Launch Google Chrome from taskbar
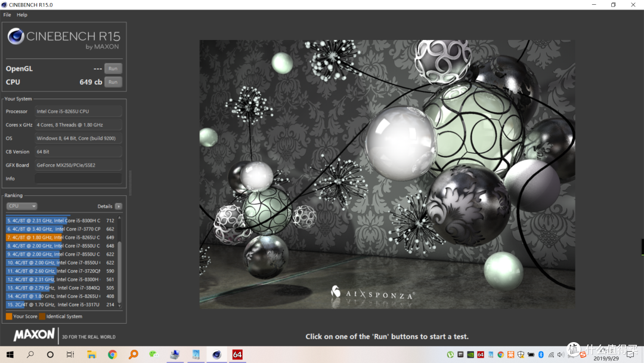644x363 pixels. click(x=112, y=355)
